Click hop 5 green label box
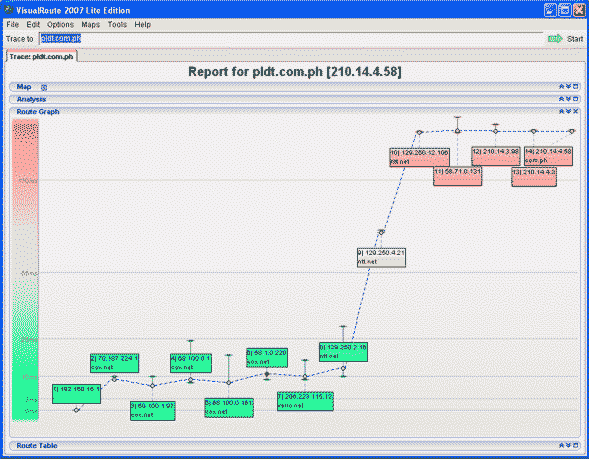Screen dimensions: 589x460 229,408
